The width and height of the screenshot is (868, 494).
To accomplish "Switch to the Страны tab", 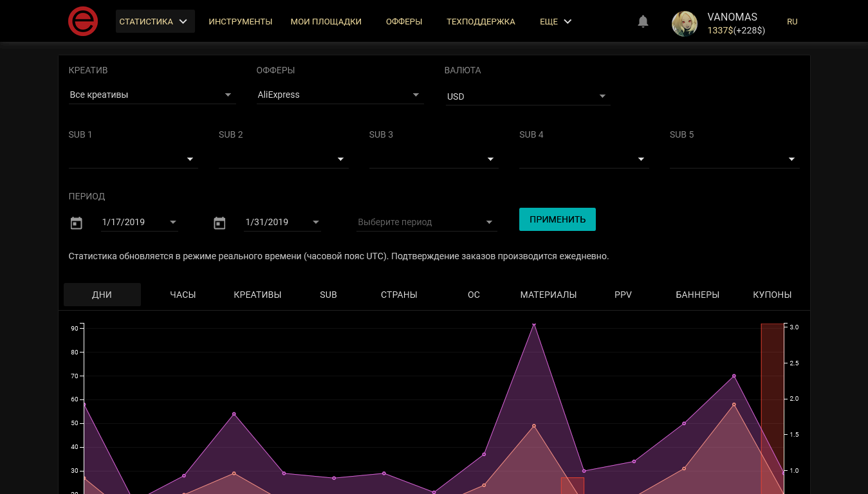I will [x=399, y=295].
